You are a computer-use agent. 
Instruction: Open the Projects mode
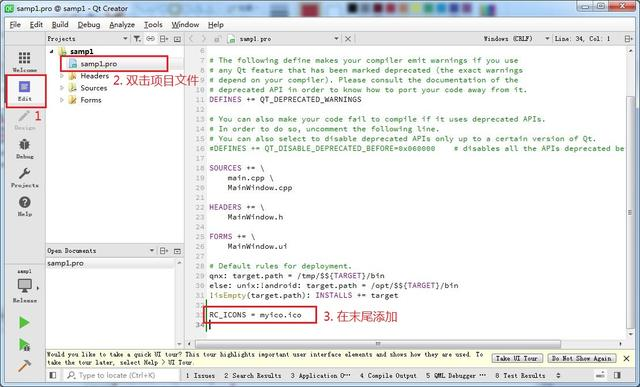[x=24, y=177]
